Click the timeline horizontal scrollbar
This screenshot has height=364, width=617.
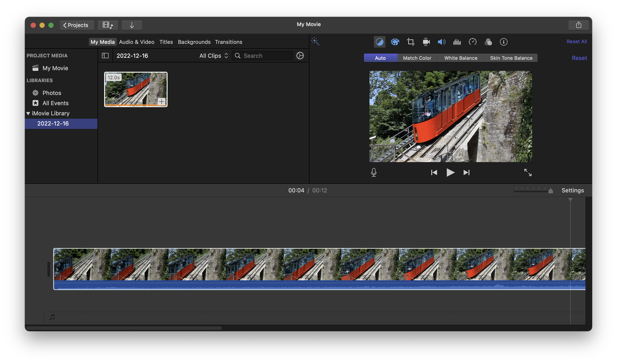(x=124, y=328)
